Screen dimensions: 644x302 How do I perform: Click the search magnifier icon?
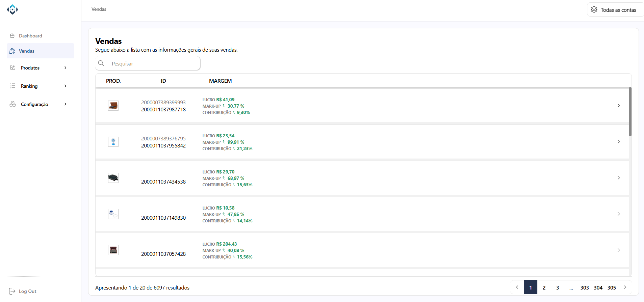[x=101, y=63]
